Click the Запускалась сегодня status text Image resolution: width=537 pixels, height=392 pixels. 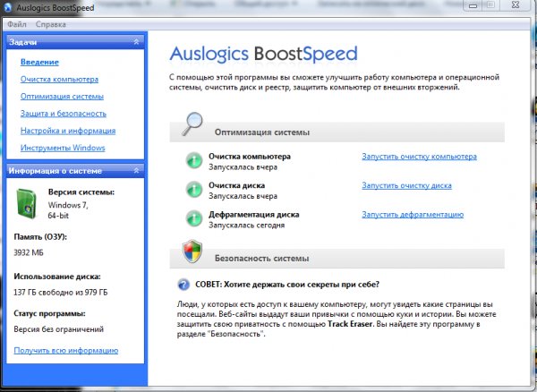[247, 226]
